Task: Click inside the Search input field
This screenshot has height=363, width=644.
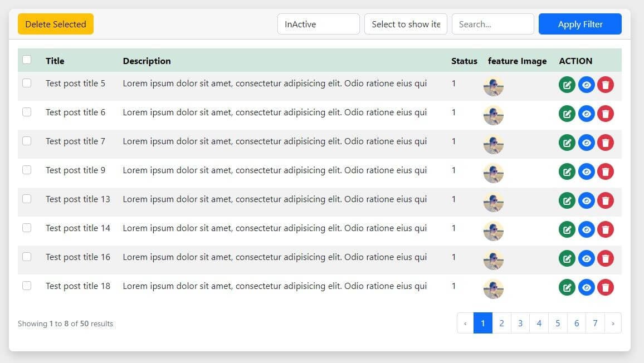Action: point(492,23)
